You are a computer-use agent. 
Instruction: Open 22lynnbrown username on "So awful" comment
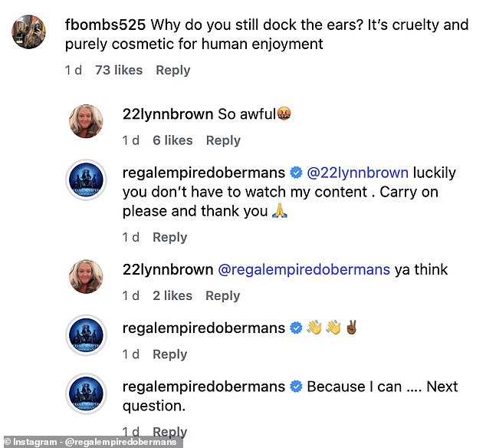tap(168, 114)
